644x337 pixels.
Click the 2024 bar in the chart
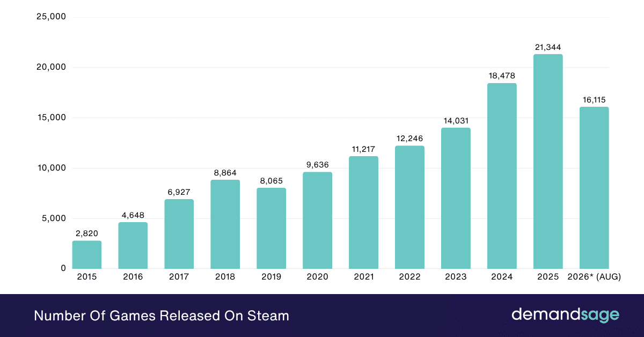coord(502,176)
